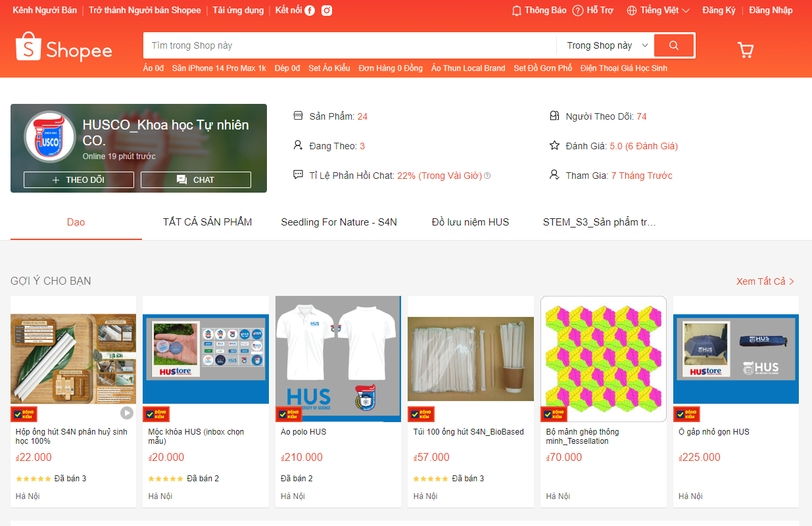Open the Thông Báo notifications link
This screenshot has height=526, width=812.
(x=539, y=11)
